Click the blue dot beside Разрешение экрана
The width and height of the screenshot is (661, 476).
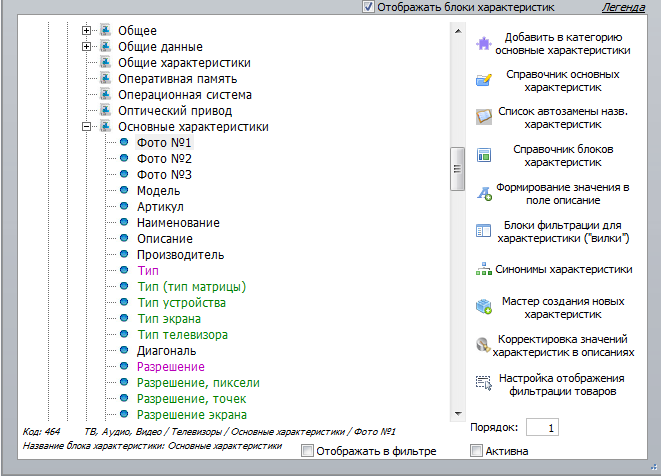click(124, 414)
